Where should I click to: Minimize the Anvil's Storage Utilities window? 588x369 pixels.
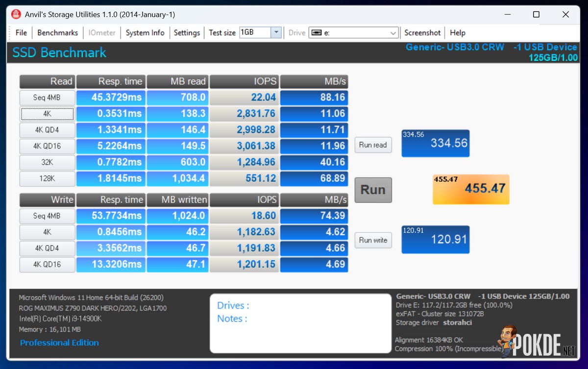click(507, 14)
